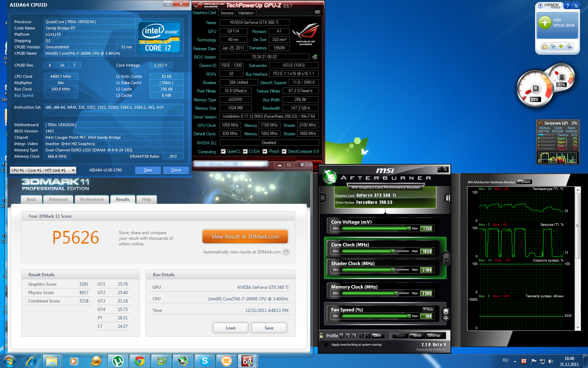Open Afterburner Settings
This screenshot has width=588, height=368.
(x=434, y=335)
